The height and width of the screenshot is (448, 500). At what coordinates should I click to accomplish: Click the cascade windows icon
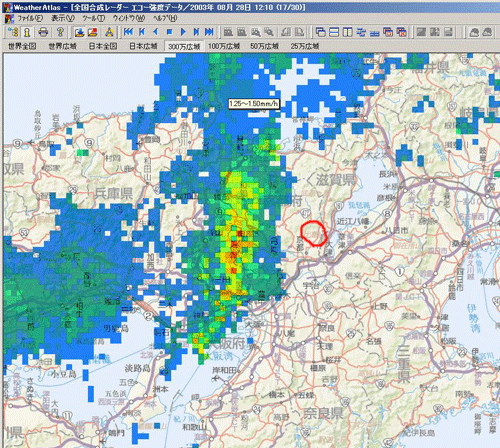[x=320, y=32]
